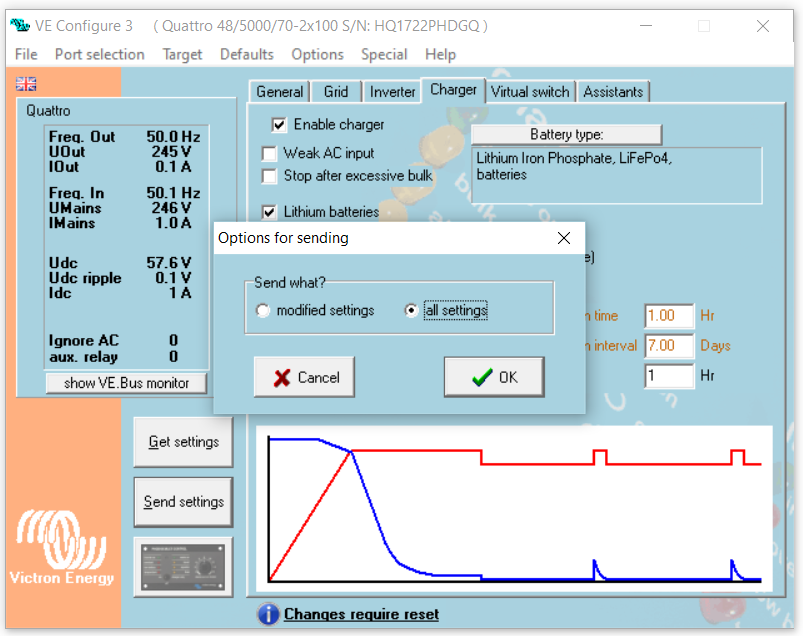
Task: Click the VE Configure app icon in title bar
Action: [x=20, y=25]
